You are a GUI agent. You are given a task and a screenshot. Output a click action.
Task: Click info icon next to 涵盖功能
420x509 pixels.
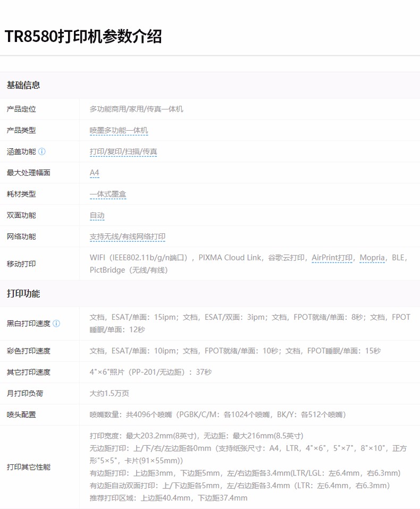pos(42,151)
